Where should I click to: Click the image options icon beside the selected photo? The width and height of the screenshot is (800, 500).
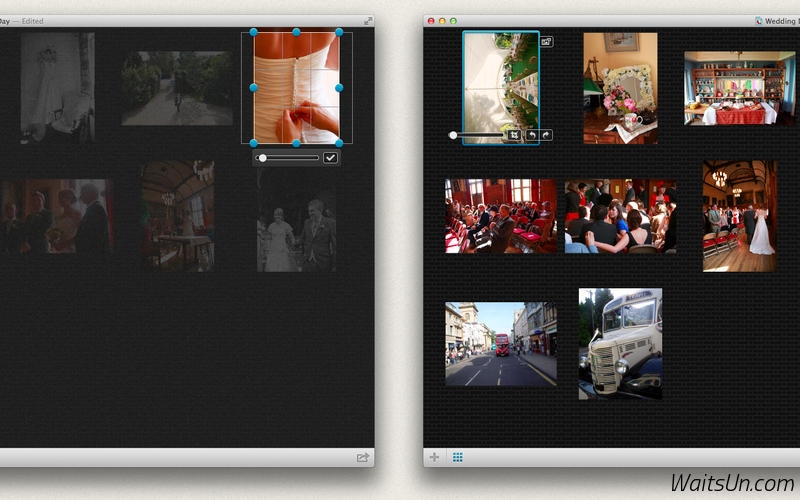coord(546,42)
